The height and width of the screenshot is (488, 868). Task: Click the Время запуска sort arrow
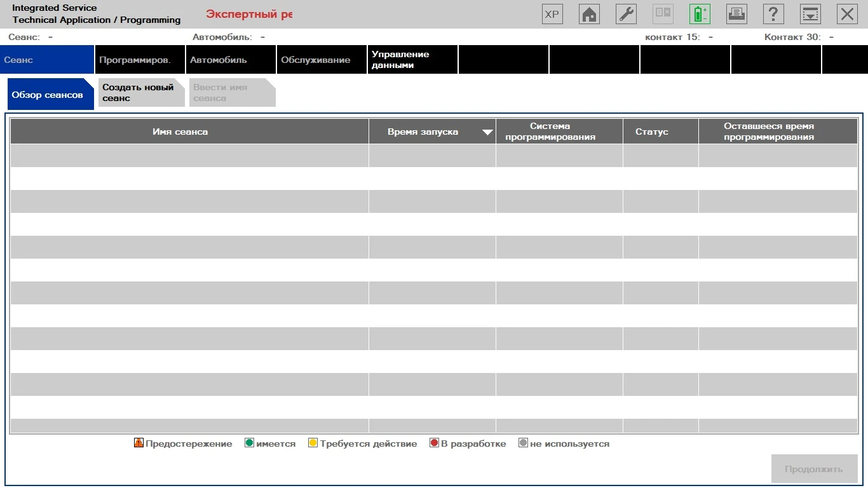coord(487,132)
